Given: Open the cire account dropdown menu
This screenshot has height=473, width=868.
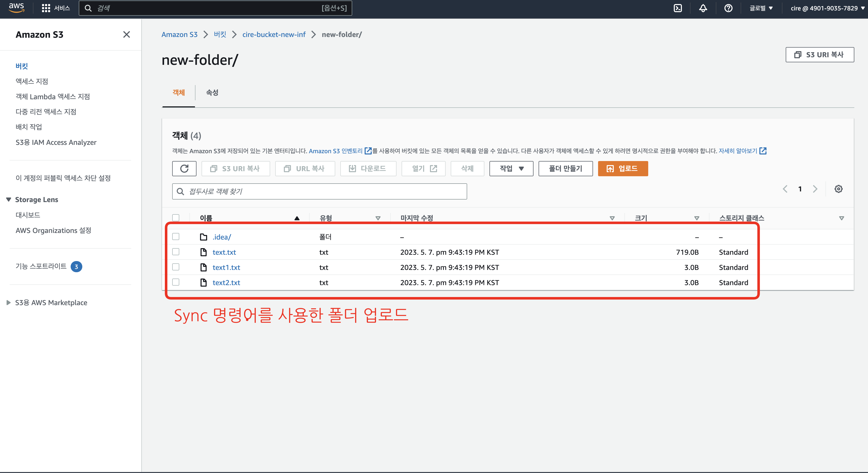Looking at the screenshot, I should pos(827,8).
